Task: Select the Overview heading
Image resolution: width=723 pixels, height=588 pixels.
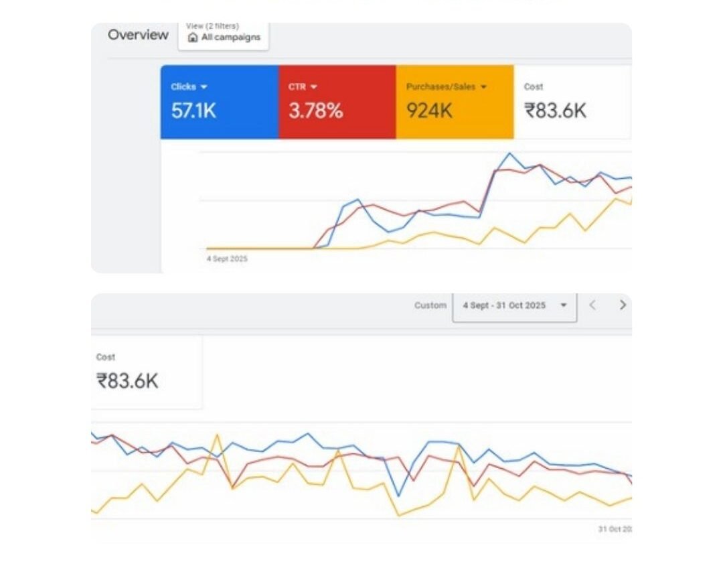Action: point(138,35)
